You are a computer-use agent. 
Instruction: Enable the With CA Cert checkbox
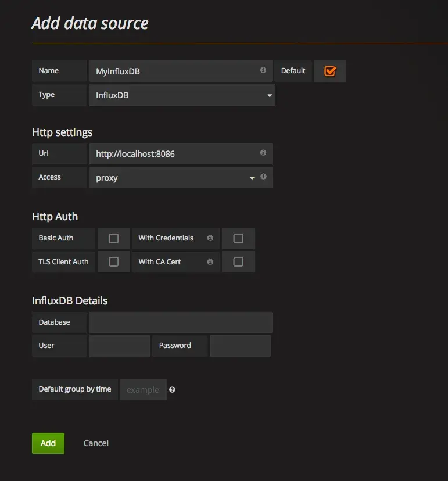[238, 262]
